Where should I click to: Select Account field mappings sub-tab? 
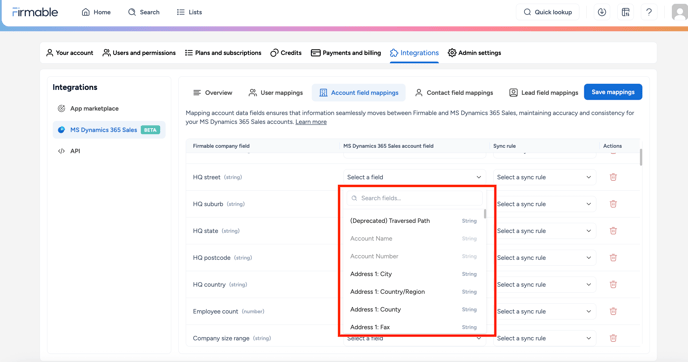coord(359,93)
